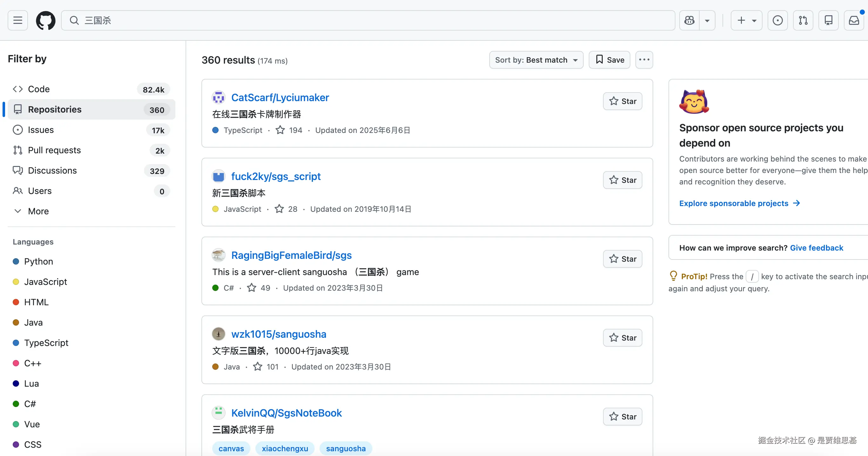
Task: Open the wzk1015/sanguosha repository
Action: (x=279, y=334)
